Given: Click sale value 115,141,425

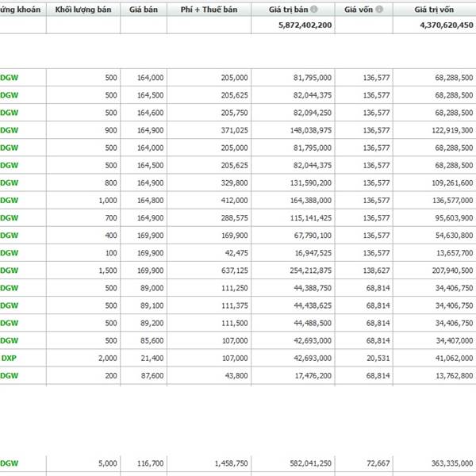Looking at the screenshot, I should (x=311, y=218).
